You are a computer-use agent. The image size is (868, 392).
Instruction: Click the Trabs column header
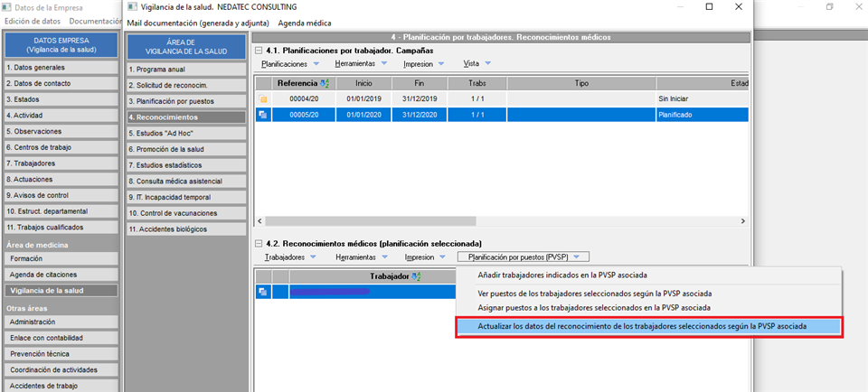pyautogui.click(x=477, y=83)
